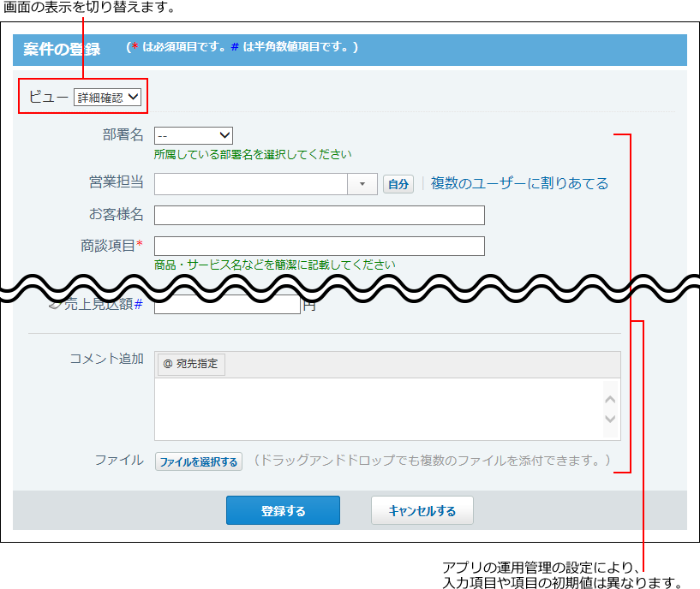Click the 営業担当 text field
Image resolution: width=700 pixels, height=589 pixels.
pos(250,184)
